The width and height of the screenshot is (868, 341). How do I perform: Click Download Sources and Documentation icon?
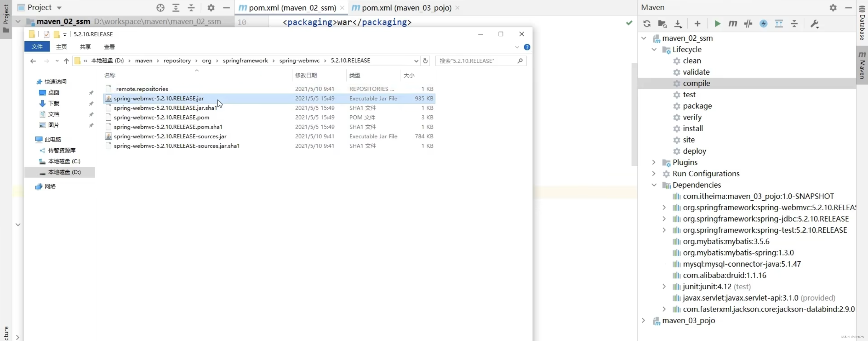coord(678,24)
